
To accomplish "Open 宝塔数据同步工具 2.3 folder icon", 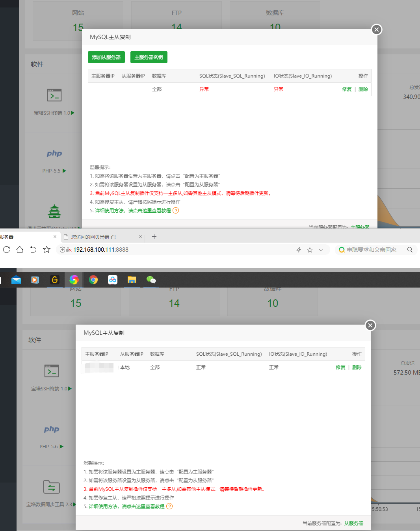I will click(52, 487).
